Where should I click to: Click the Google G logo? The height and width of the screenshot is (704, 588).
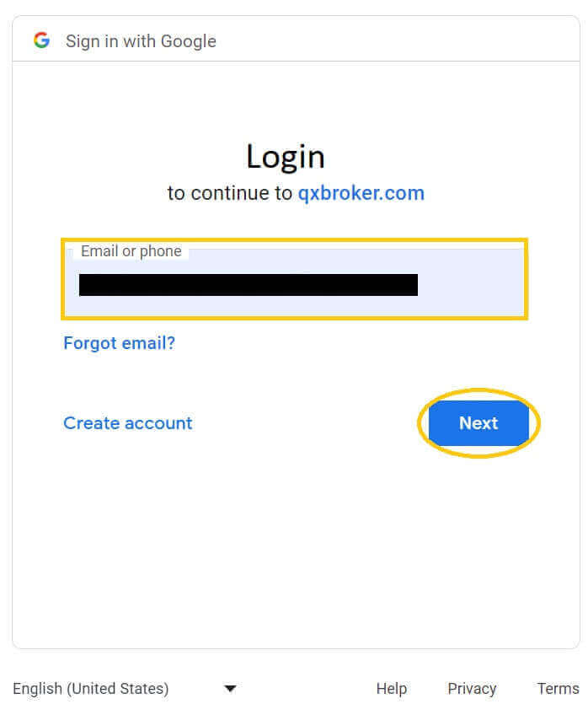point(42,40)
